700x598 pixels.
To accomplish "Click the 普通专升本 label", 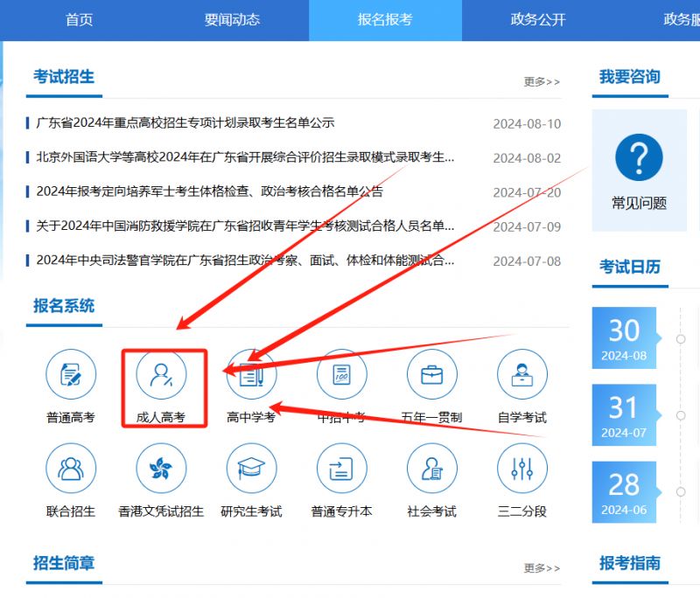I will click(x=341, y=511).
